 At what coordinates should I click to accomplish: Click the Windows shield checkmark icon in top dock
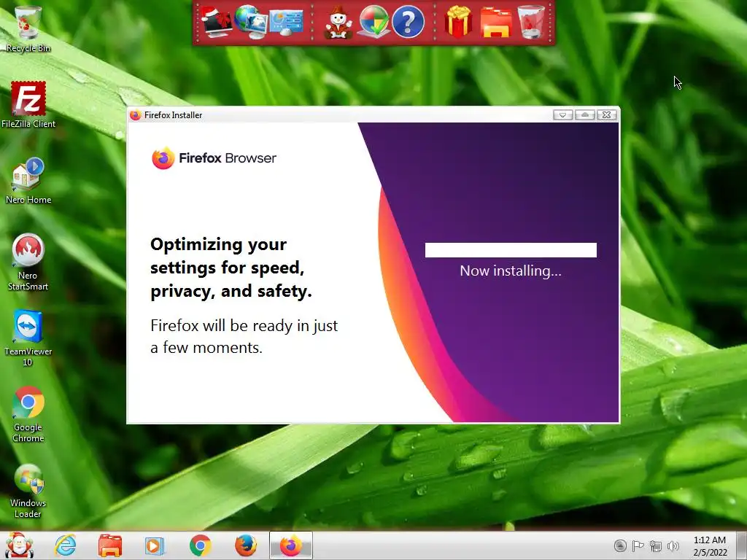tap(374, 21)
